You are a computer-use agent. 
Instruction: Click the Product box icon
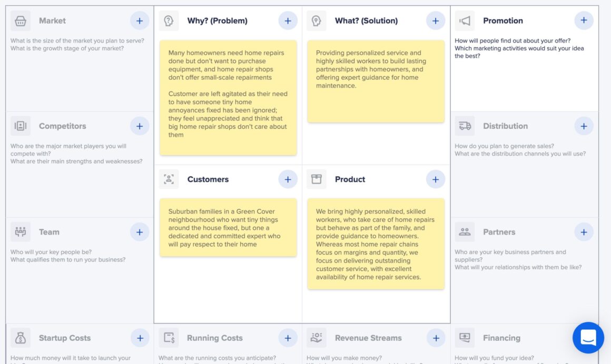pyautogui.click(x=316, y=179)
